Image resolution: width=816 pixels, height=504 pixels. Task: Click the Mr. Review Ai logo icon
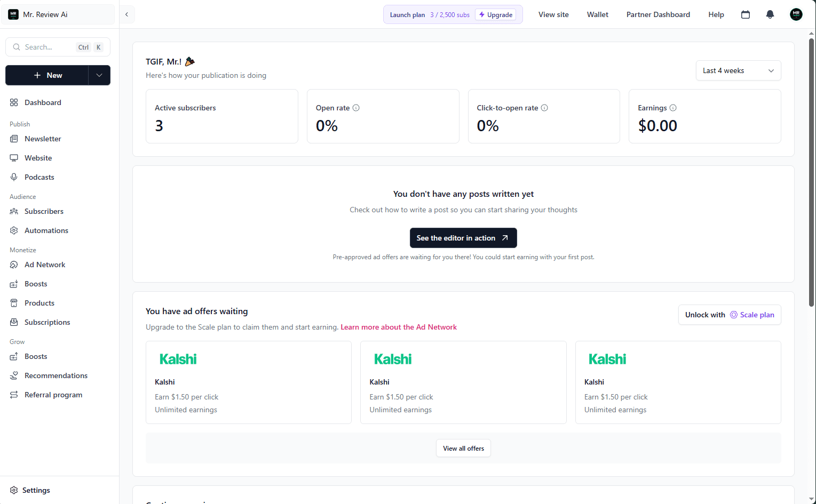[13, 14]
